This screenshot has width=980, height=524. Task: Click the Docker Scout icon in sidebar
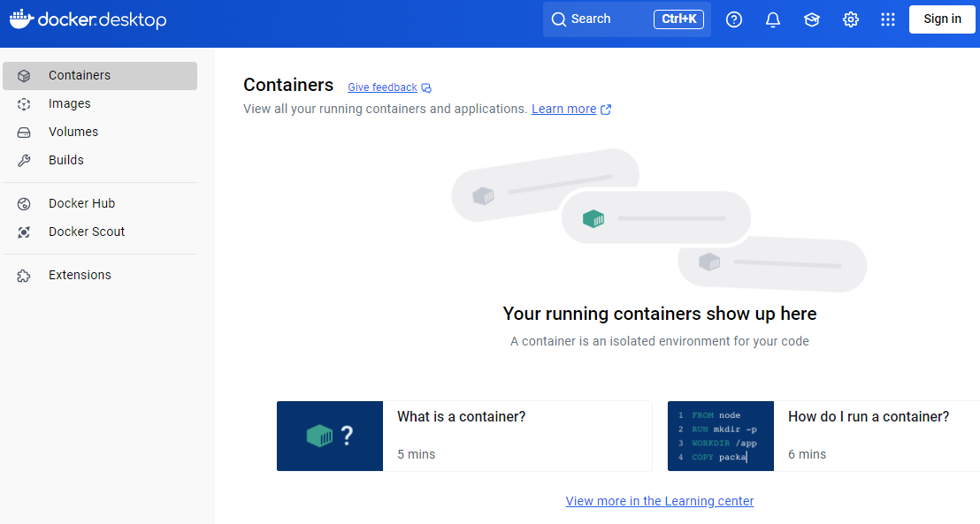pyautogui.click(x=24, y=232)
